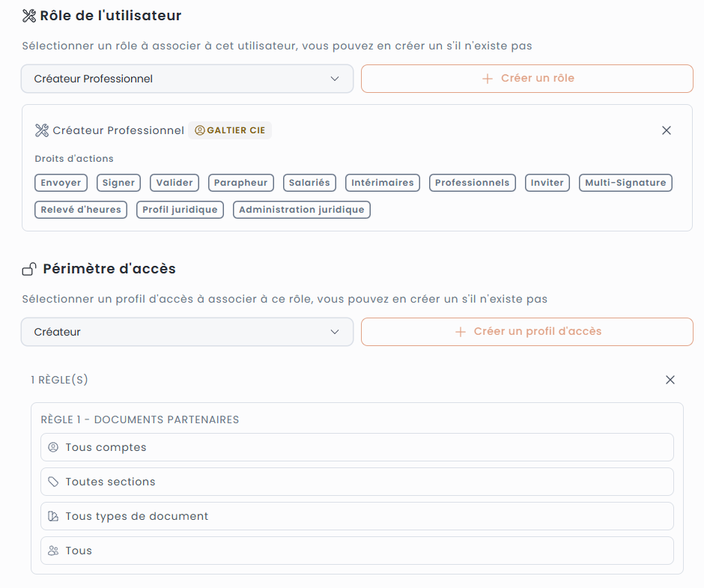
Task: Open the Créateur access profile dropdown
Action: (186, 332)
